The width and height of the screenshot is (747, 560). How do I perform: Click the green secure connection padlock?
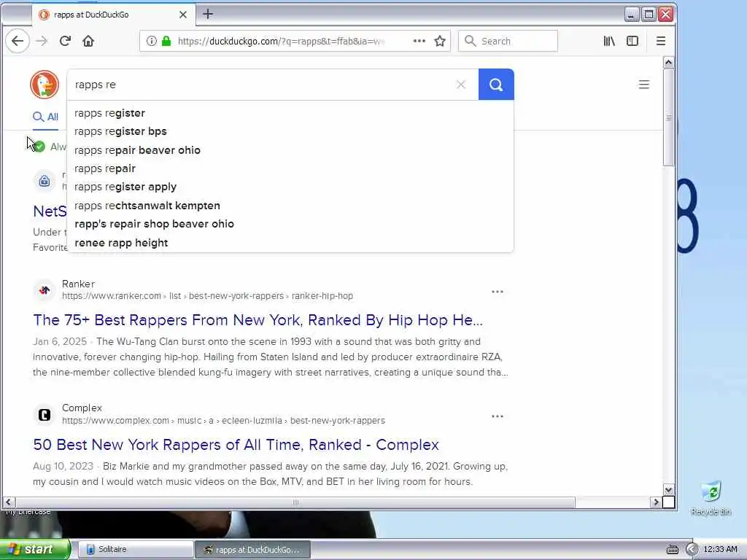[x=166, y=41]
